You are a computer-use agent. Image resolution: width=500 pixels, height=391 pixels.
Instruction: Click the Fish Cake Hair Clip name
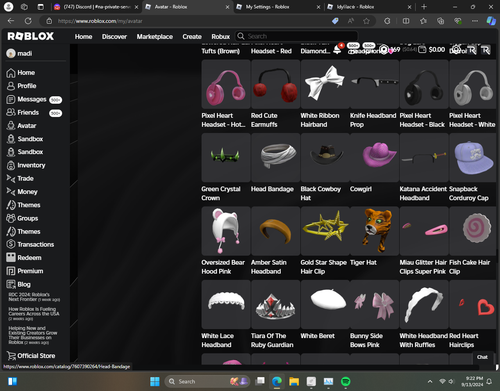click(x=469, y=267)
